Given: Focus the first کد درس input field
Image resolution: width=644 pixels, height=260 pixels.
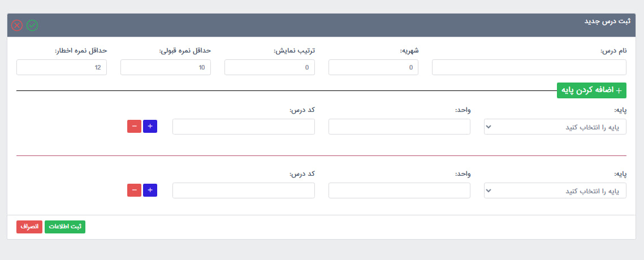Looking at the screenshot, I should [243, 127].
